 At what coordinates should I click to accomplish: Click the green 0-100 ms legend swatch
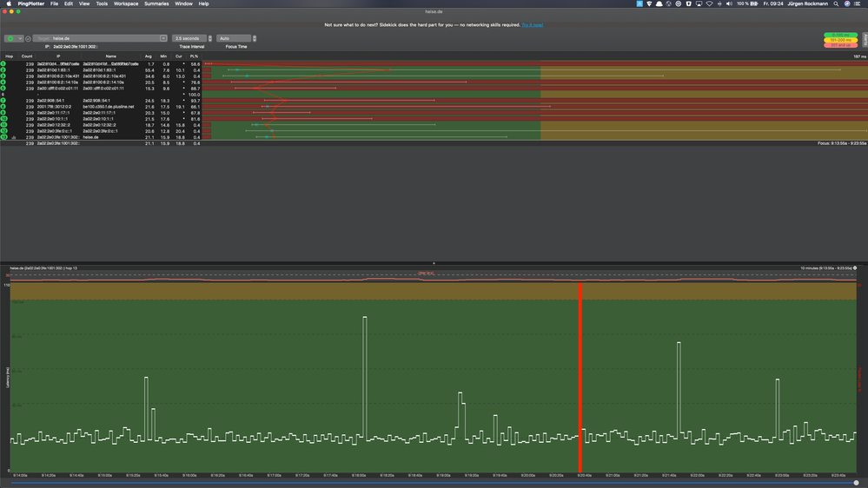point(840,35)
